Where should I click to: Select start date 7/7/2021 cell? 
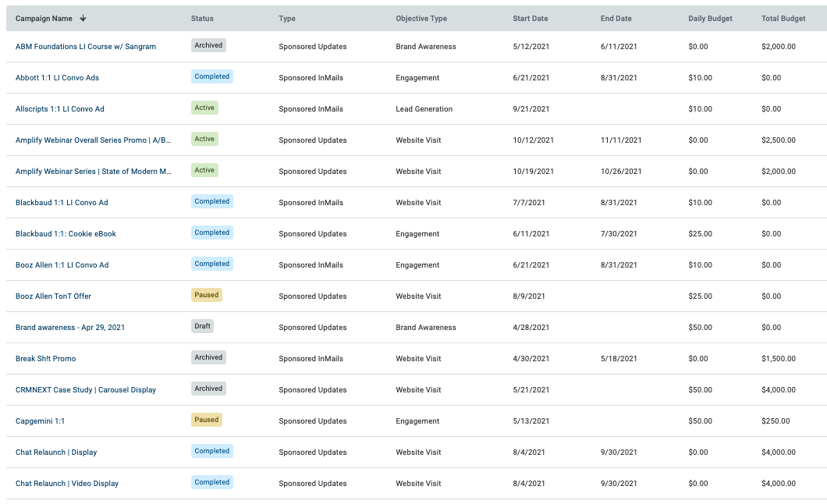528,202
